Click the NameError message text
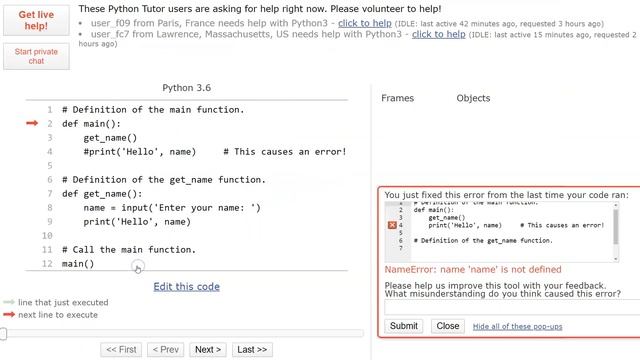The height and width of the screenshot is (360, 640). [473, 269]
